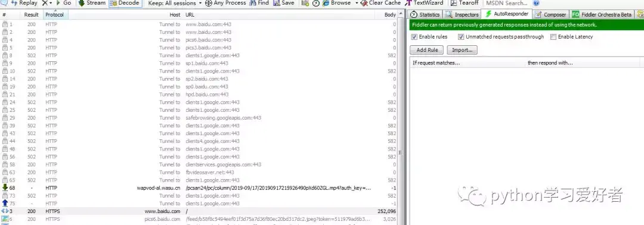Click the lock icon of session 2
The width and height of the screenshot is (644, 225).
(5, 32)
